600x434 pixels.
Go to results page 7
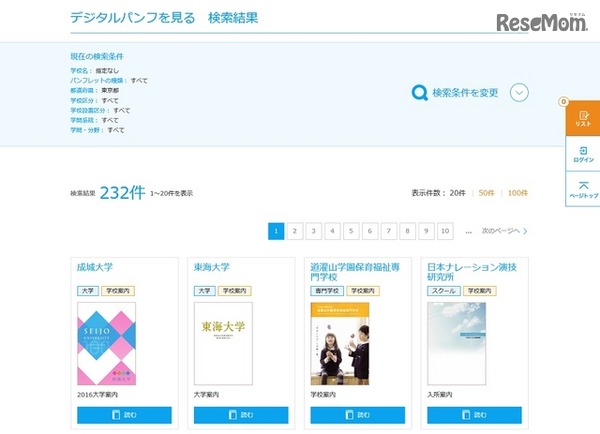click(388, 231)
